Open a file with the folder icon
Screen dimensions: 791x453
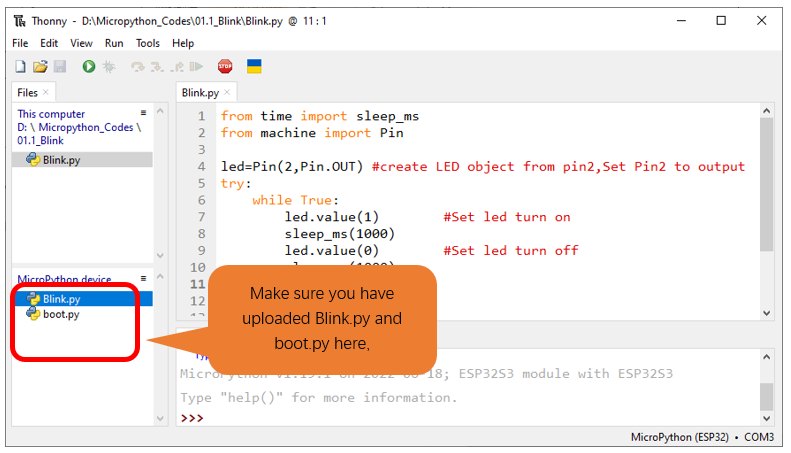(40, 67)
